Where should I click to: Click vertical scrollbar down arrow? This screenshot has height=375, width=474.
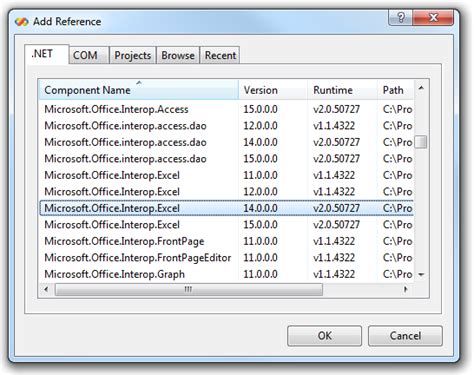[x=421, y=275]
